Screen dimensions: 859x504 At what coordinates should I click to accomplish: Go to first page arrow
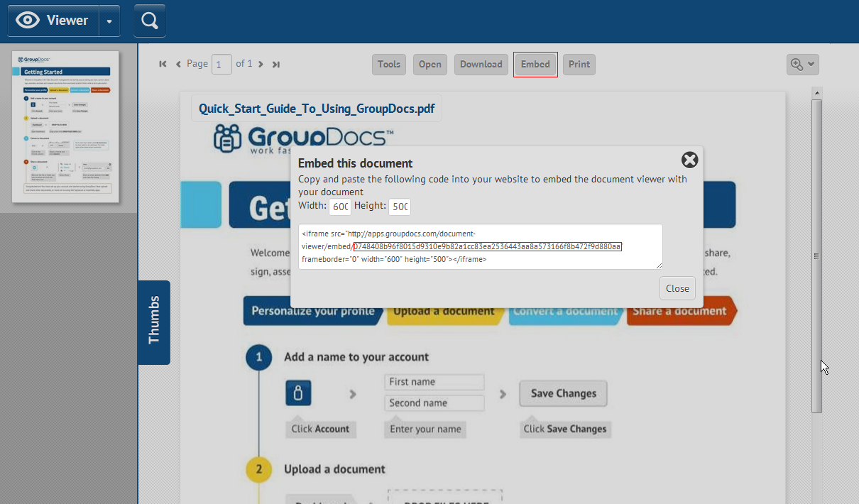click(x=163, y=64)
